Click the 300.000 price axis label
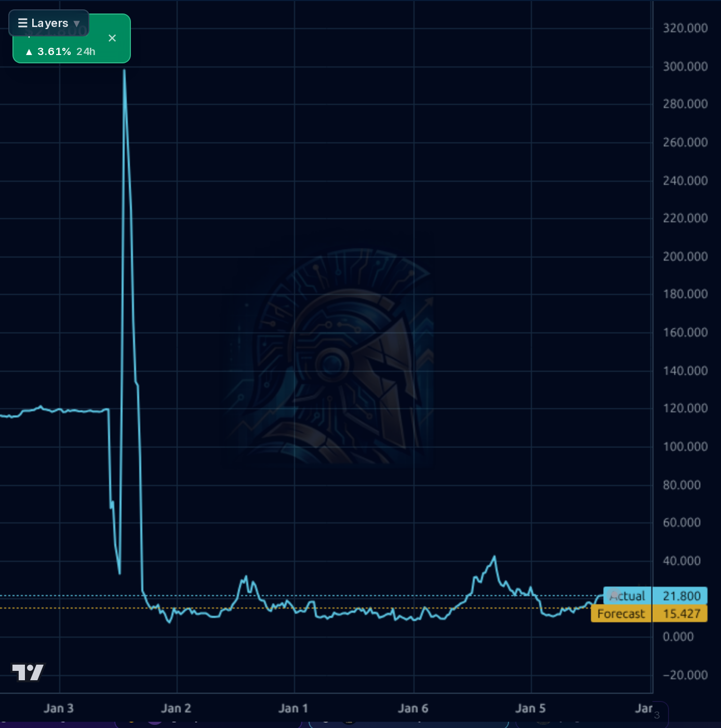This screenshot has width=721, height=728. click(685, 66)
